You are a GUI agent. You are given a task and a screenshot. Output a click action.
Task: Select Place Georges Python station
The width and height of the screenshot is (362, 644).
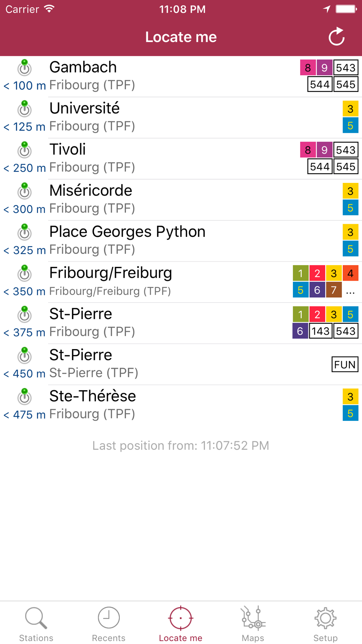(163, 241)
